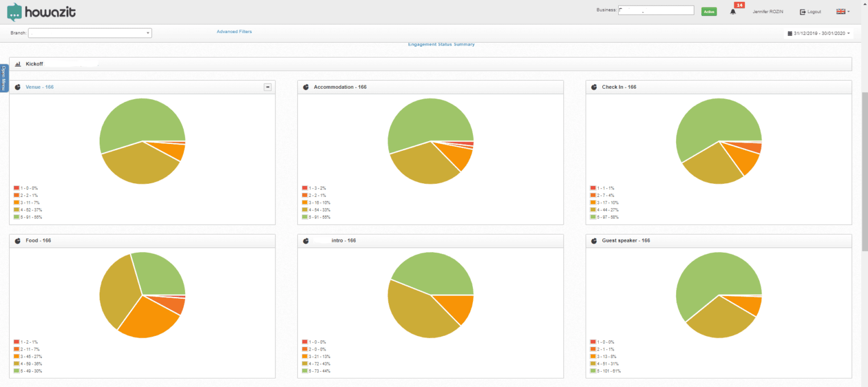Click the green Active status button

[709, 11]
